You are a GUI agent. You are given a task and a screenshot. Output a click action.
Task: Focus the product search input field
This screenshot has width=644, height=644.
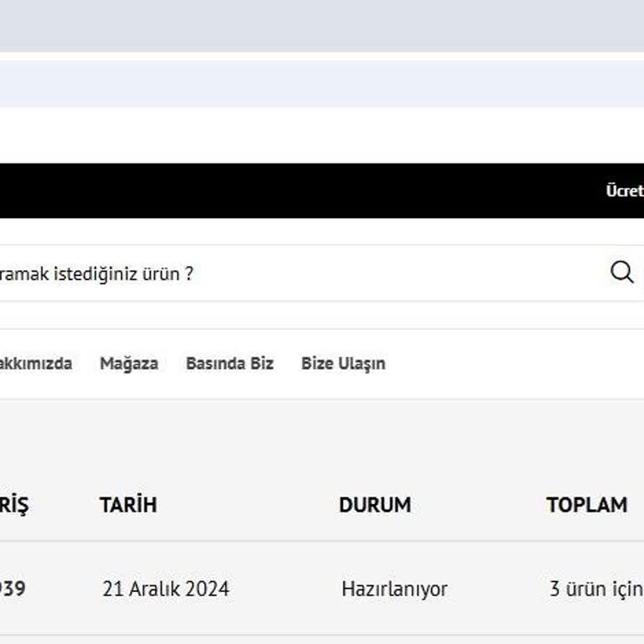pyautogui.click(x=293, y=273)
